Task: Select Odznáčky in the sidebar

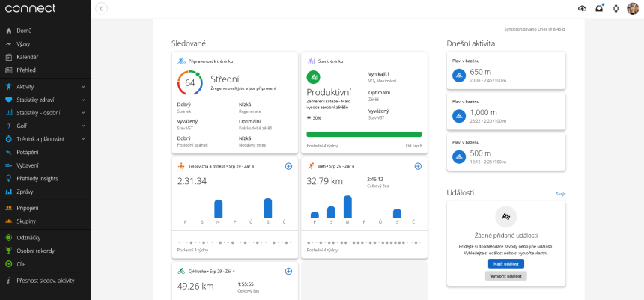Action: (28, 238)
